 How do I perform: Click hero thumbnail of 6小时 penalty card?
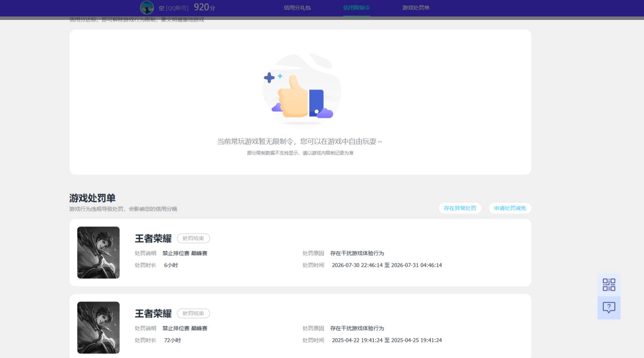(x=98, y=252)
